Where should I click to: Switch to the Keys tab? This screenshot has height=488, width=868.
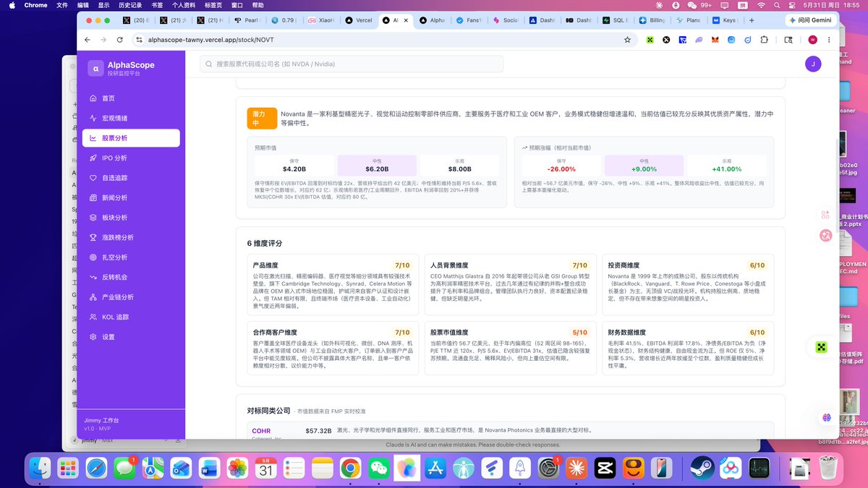tap(726, 20)
